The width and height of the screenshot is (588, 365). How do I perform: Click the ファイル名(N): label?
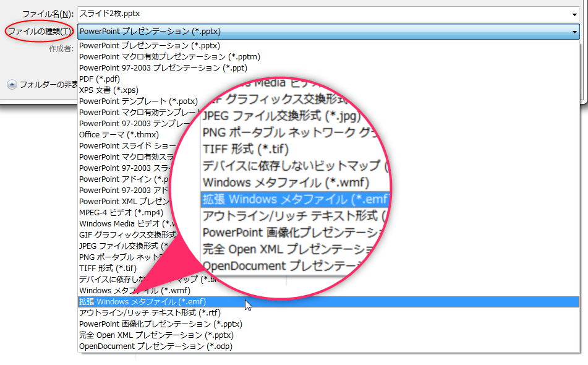[48, 14]
